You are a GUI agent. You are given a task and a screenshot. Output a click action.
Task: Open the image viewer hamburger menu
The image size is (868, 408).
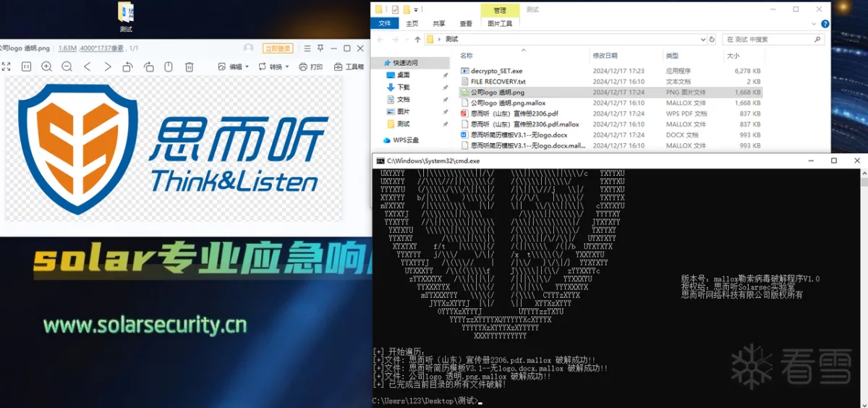pos(307,48)
